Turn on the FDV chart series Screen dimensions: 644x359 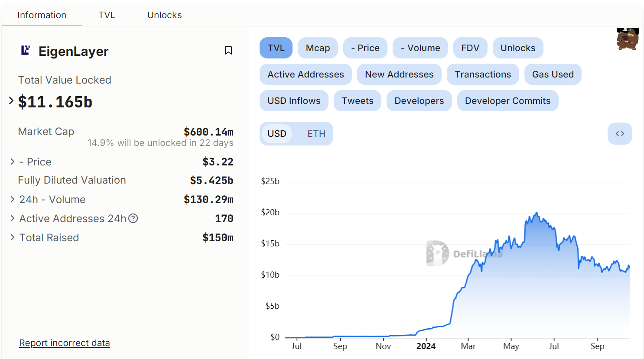point(470,48)
